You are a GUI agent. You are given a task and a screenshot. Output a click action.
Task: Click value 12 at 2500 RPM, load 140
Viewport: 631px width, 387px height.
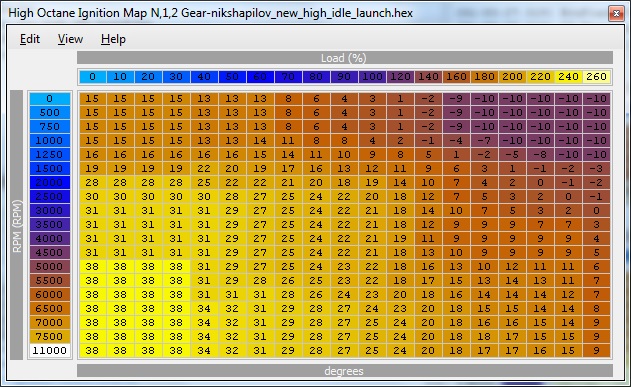tap(428, 196)
